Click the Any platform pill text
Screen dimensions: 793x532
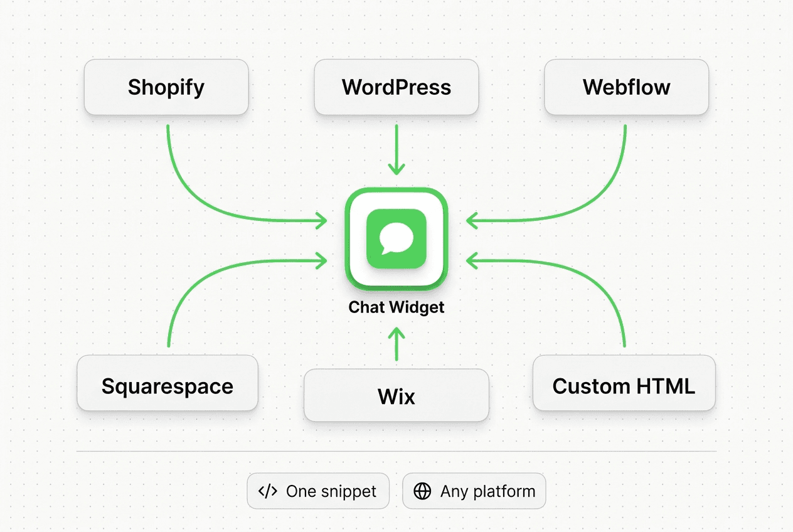(x=488, y=491)
